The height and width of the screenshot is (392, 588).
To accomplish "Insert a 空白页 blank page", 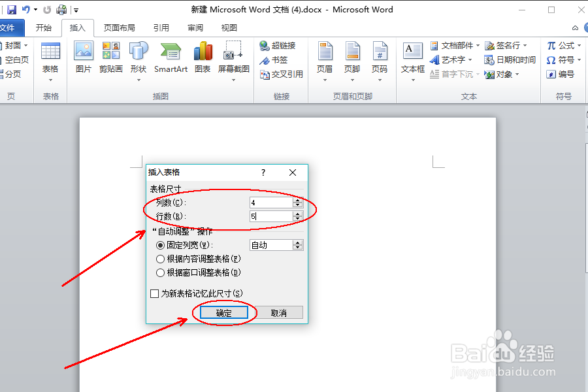I will pyautogui.click(x=15, y=59).
